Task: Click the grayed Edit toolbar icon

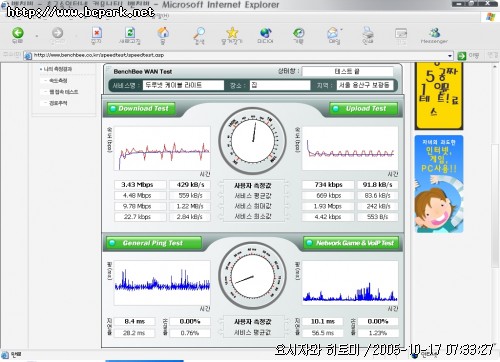Action: tap(401, 33)
